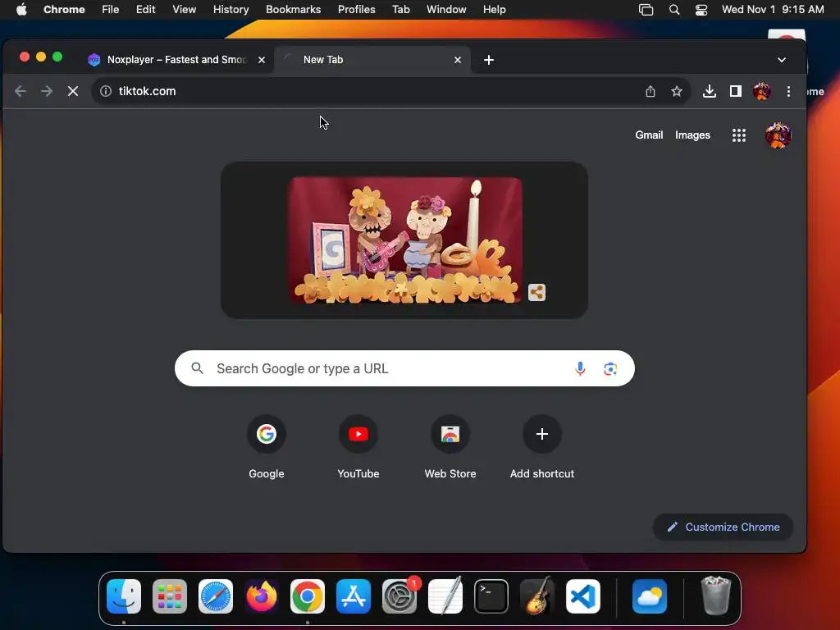
Task: Select the New Tab tab
Action: [x=372, y=60]
